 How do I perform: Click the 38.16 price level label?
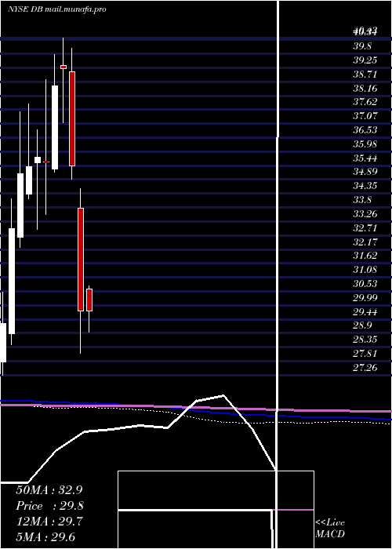tap(365, 88)
